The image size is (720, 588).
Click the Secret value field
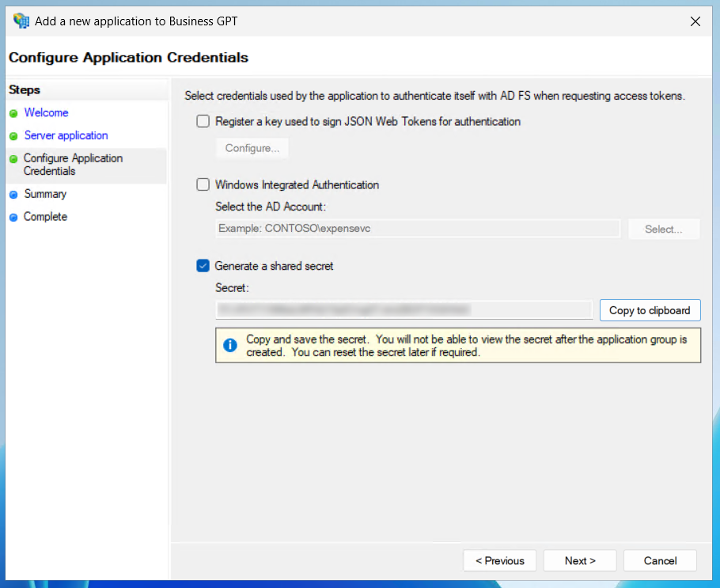[404, 310]
